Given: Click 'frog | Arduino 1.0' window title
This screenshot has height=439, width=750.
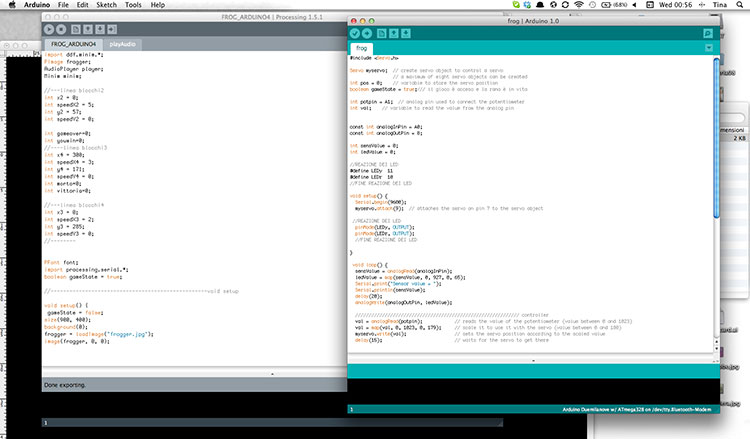Looking at the screenshot, I should pos(533,21).
